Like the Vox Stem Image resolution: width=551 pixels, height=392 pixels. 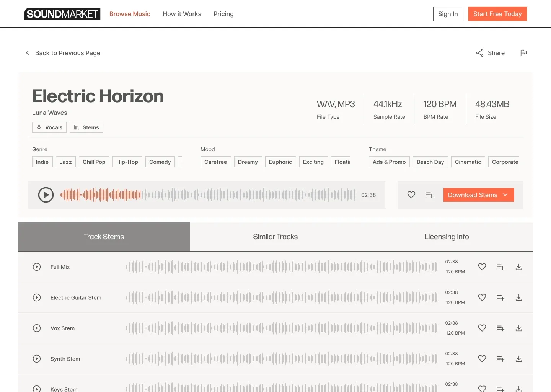(482, 328)
